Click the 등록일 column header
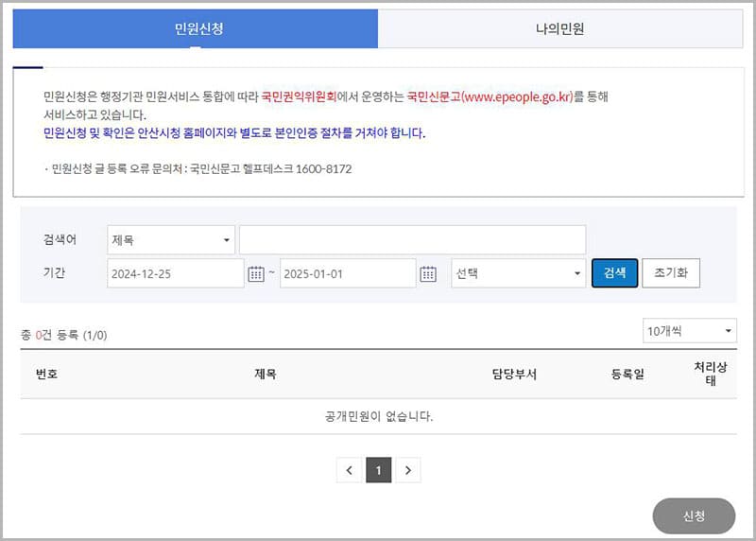The width and height of the screenshot is (756, 541). (x=627, y=375)
